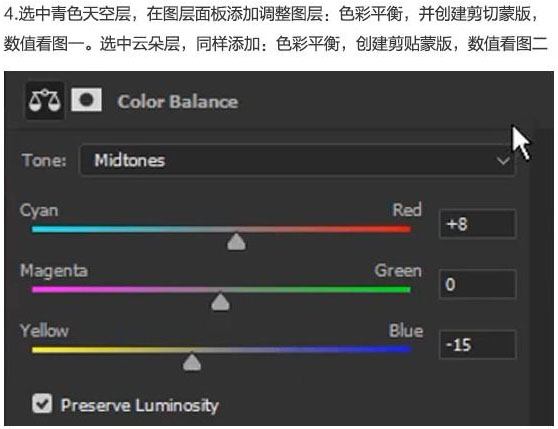Click the Magenta-Green slider handle
The image size is (558, 429).
click(220, 302)
